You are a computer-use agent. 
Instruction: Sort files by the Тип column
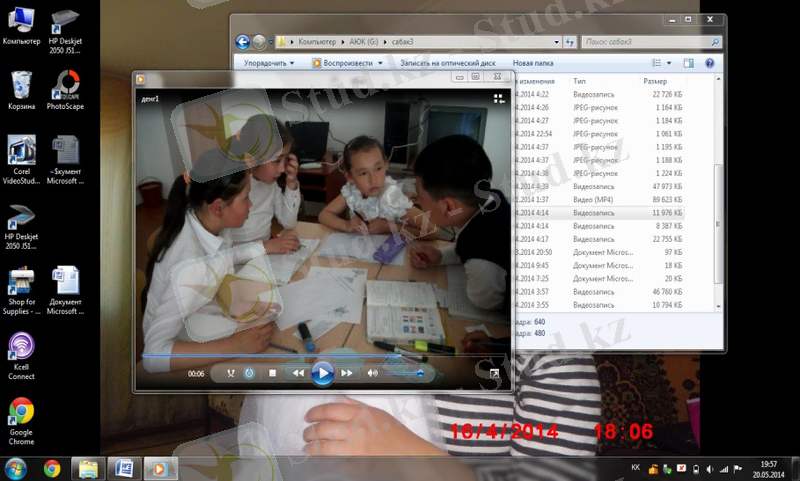[x=580, y=80]
